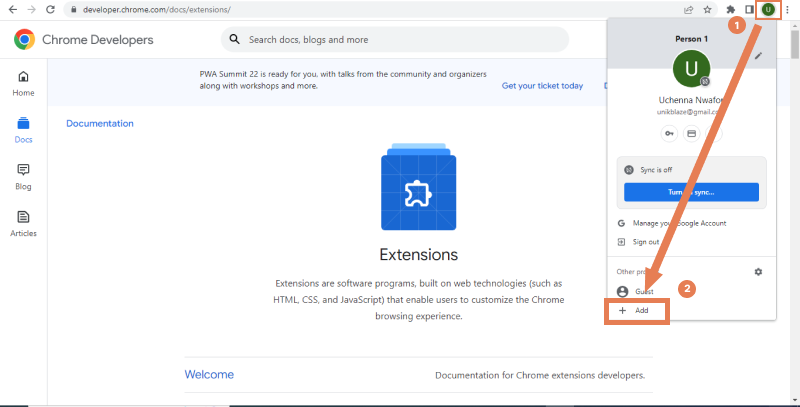Open Docs in the sidebar
The image size is (800, 407).
pyautogui.click(x=23, y=131)
